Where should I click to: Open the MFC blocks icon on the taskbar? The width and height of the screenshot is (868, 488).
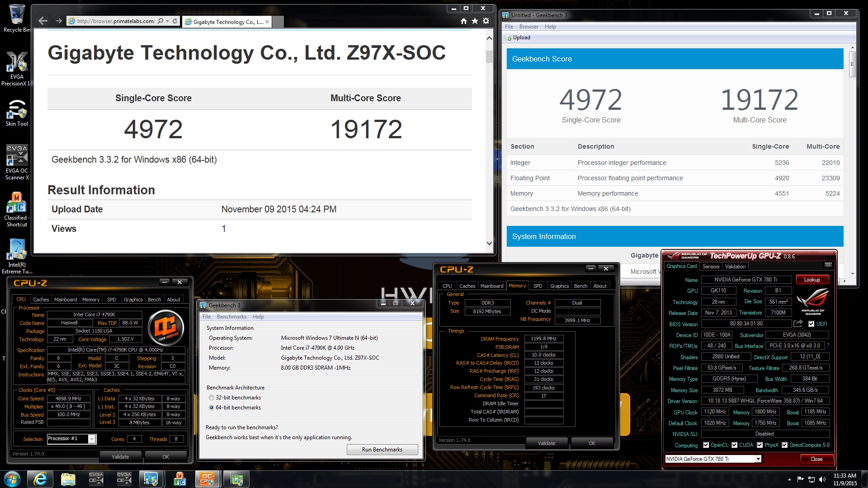tap(179, 479)
